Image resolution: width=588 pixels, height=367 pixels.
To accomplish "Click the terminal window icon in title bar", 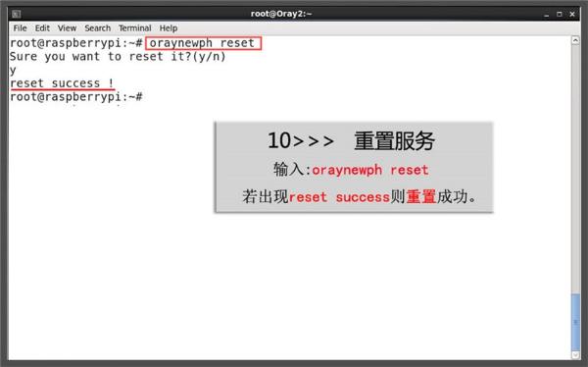I will pos(16,15).
